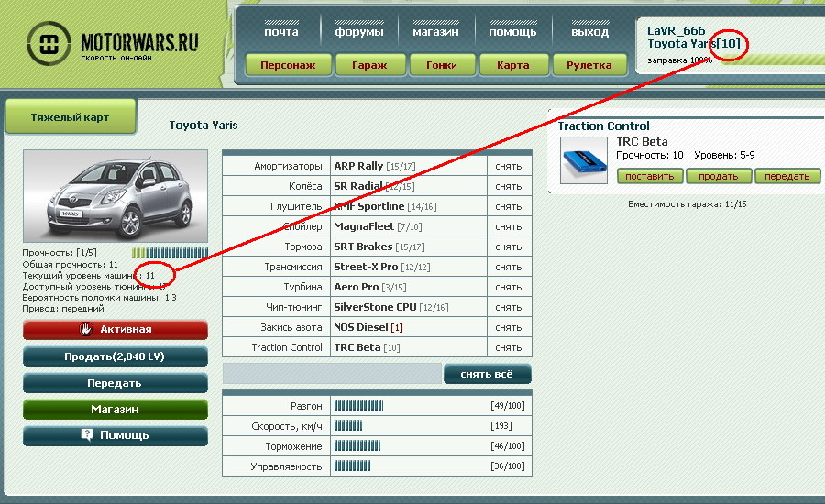Screen dimensions: 825x504
Task: Click снять in Турбина row
Action: [509, 287]
